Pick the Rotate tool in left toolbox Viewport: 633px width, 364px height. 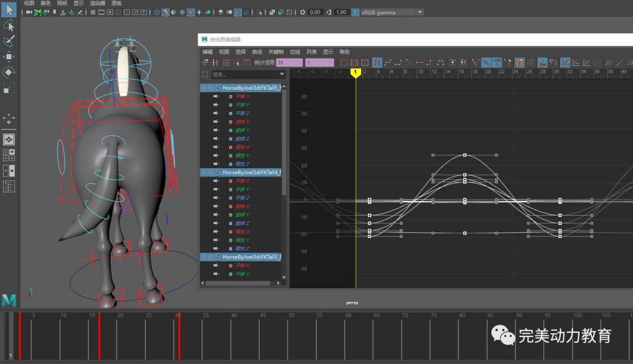[9, 72]
